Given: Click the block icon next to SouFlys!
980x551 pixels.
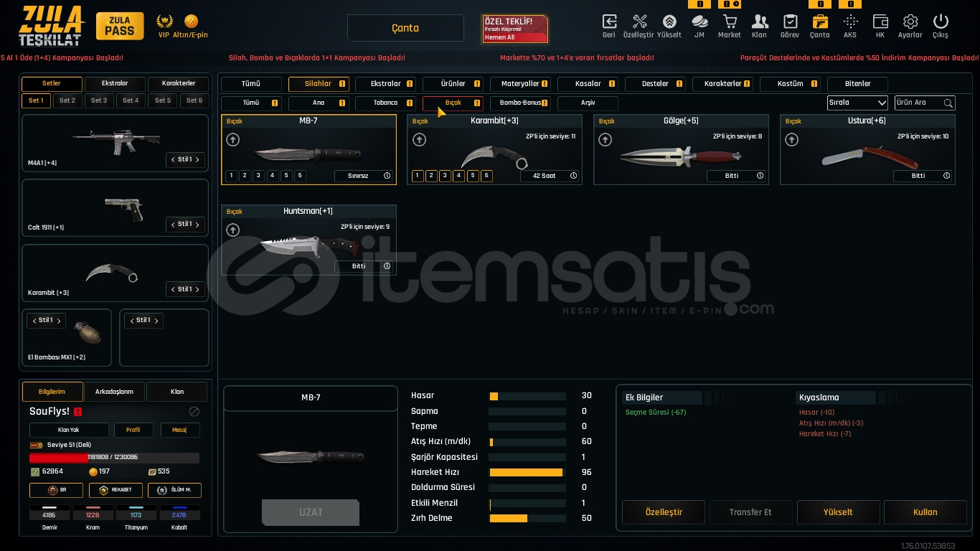Looking at the screenshot, I should 194,412.
